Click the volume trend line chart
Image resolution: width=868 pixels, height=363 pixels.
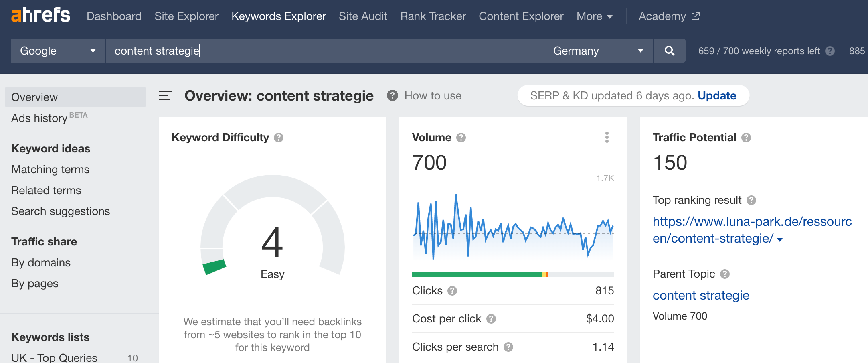(513, 227)
